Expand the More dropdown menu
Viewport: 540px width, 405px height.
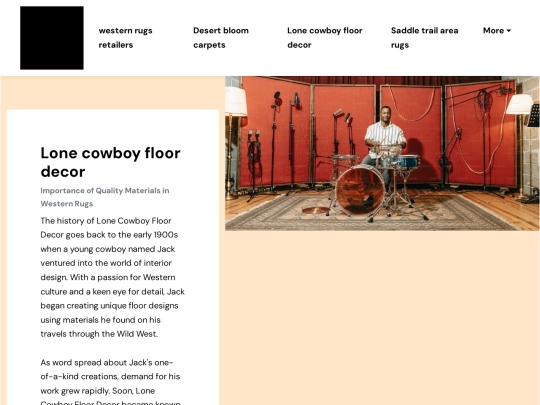pos(497,31)
